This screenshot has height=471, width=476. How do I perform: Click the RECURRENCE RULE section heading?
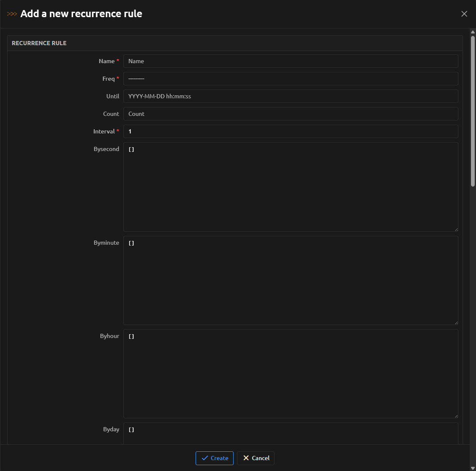[x=39, y=43]
